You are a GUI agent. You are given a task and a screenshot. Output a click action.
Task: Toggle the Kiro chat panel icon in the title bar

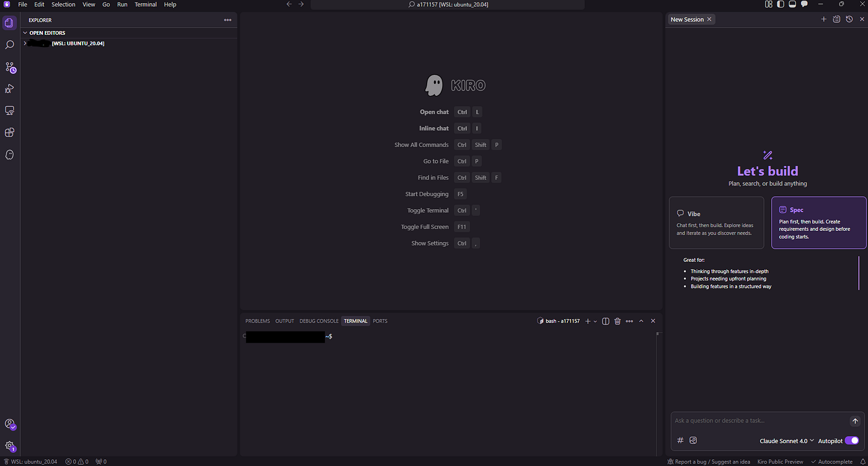(804, 4)
